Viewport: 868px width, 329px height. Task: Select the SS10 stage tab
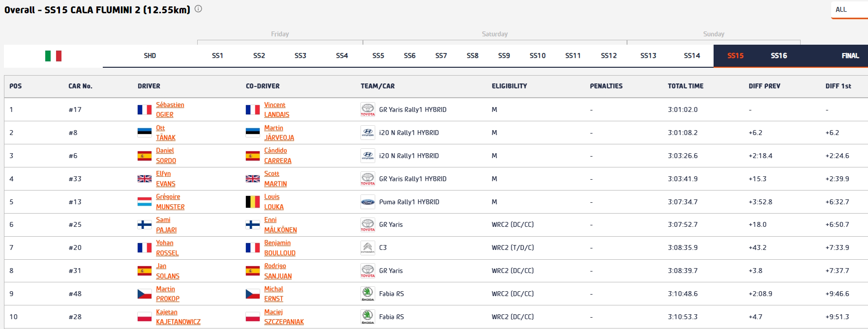(x=537, y=56)
